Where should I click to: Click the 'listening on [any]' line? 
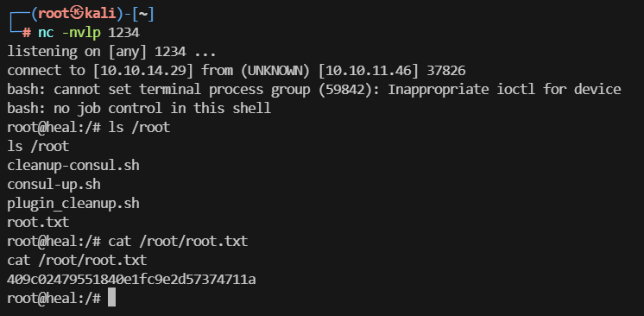(x=111, y=52)
